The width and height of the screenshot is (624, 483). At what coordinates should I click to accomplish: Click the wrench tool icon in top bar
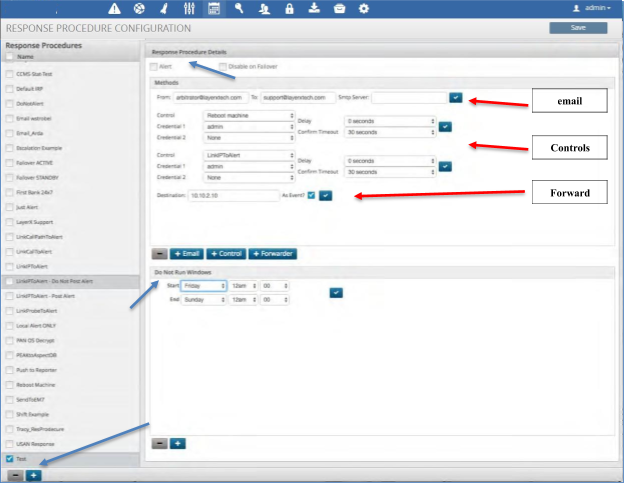[x=240, y=8]
